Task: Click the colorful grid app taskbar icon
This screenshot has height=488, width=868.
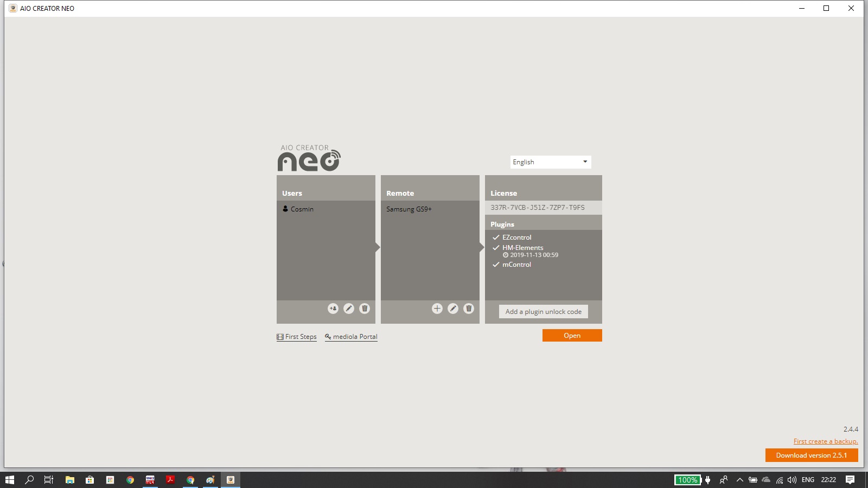Action: pos(110,480)
